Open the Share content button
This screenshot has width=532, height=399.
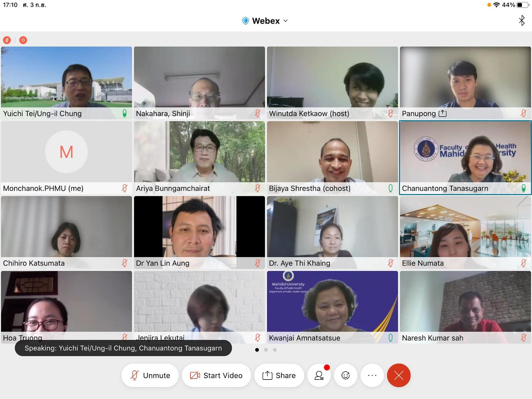pos(279,375)
